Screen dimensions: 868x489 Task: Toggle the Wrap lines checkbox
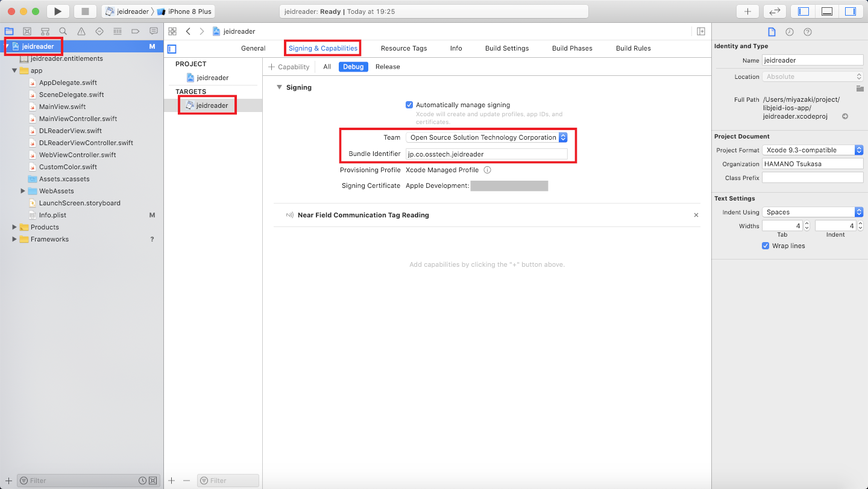[766, 246]
